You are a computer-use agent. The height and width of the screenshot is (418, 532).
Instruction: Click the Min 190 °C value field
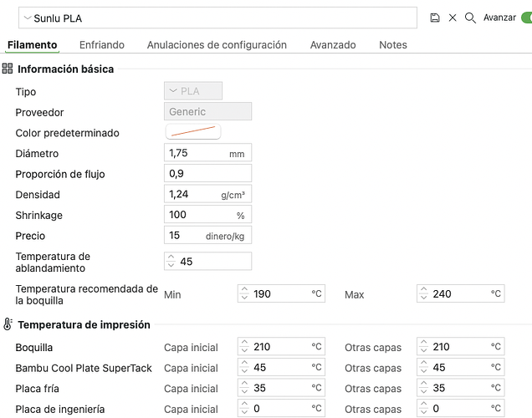click(x=281, y=293)
